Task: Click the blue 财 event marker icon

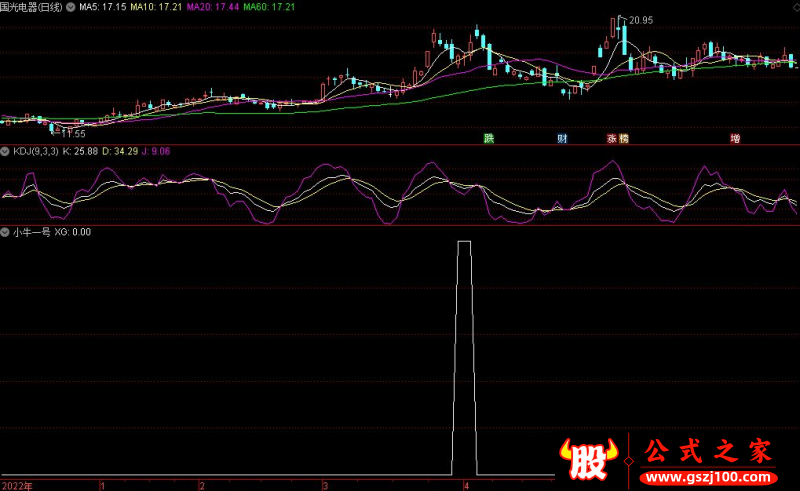Action: point(562,138)
